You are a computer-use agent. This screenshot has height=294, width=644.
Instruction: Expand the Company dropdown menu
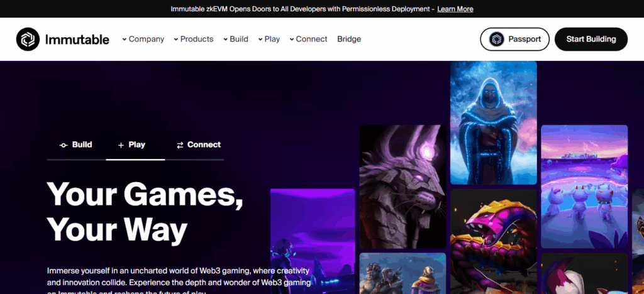tap(143, 39)
